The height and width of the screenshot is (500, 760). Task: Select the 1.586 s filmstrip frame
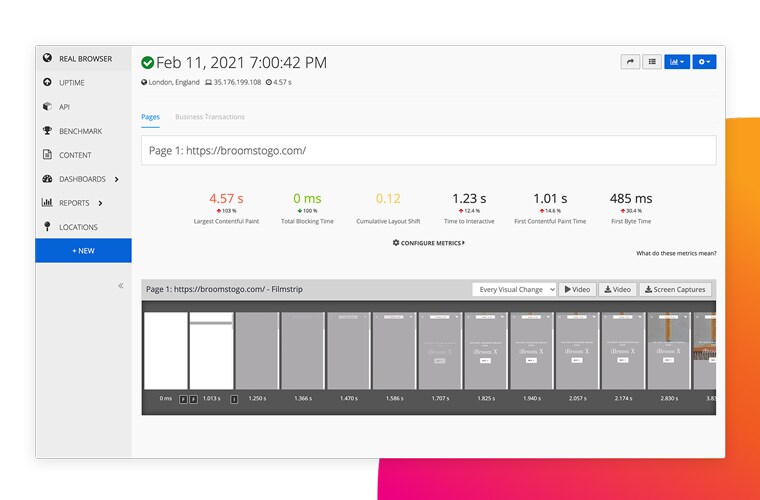click(x=394, y=350)
